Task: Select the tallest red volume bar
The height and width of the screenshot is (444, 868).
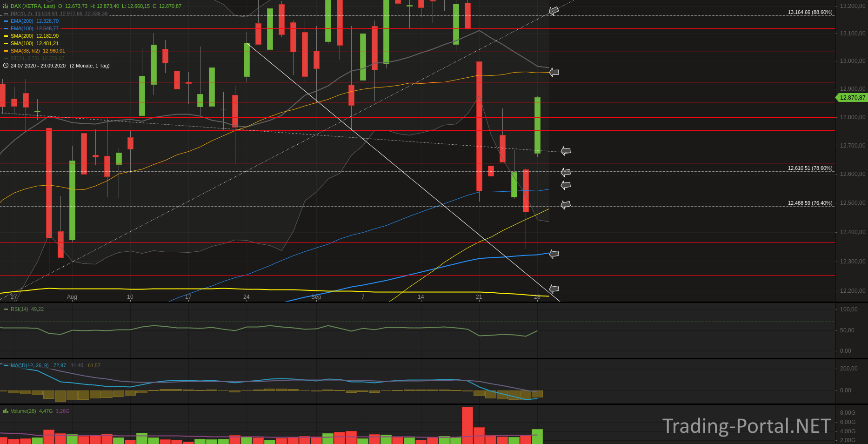Action: click(467, 425)
